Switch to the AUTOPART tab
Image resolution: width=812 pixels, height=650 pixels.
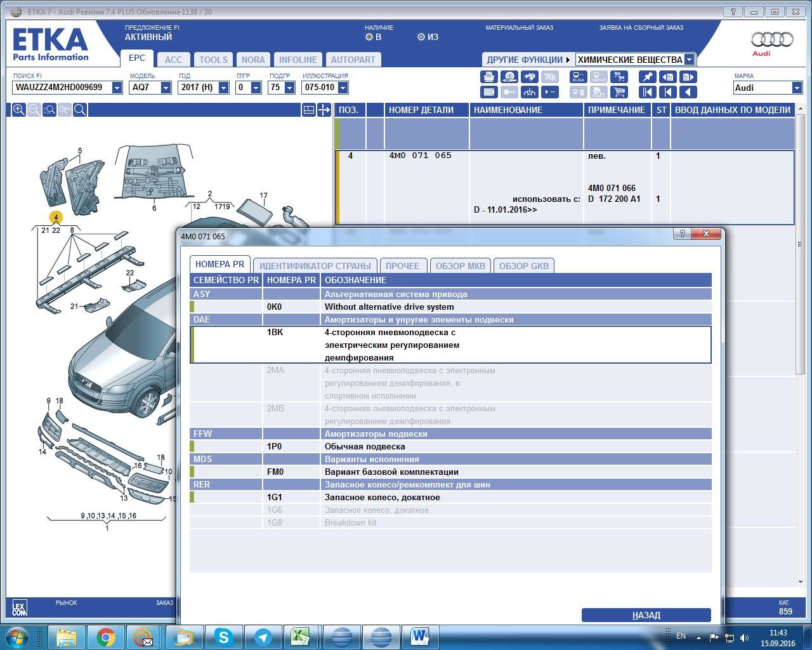tap(353, 60)
